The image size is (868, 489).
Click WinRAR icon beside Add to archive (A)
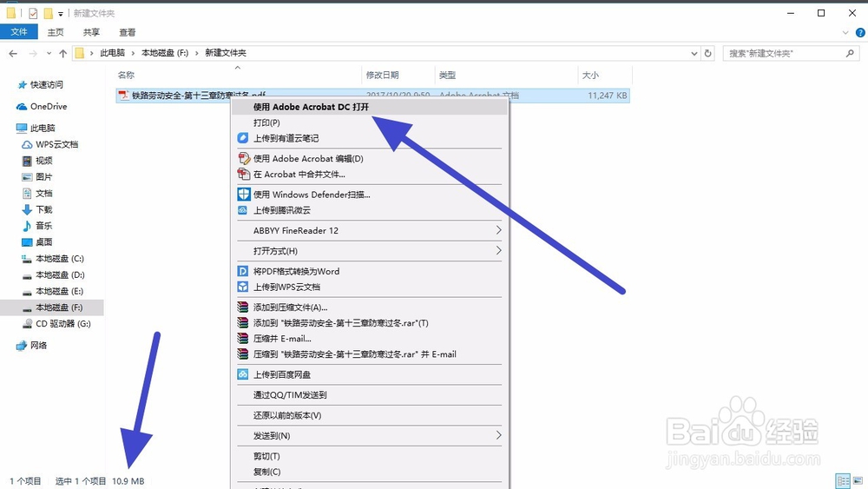click(x=242, y=307)
